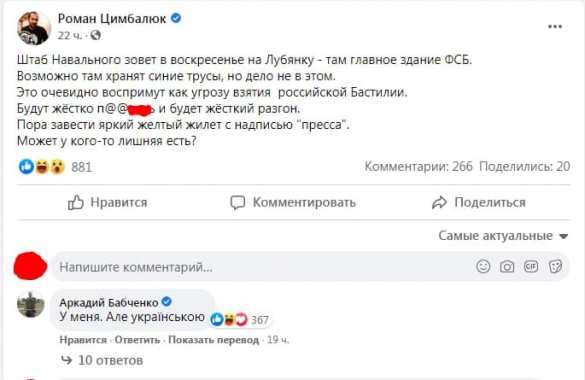
Task: Click the globe public visibility icon
Action: 96,35
